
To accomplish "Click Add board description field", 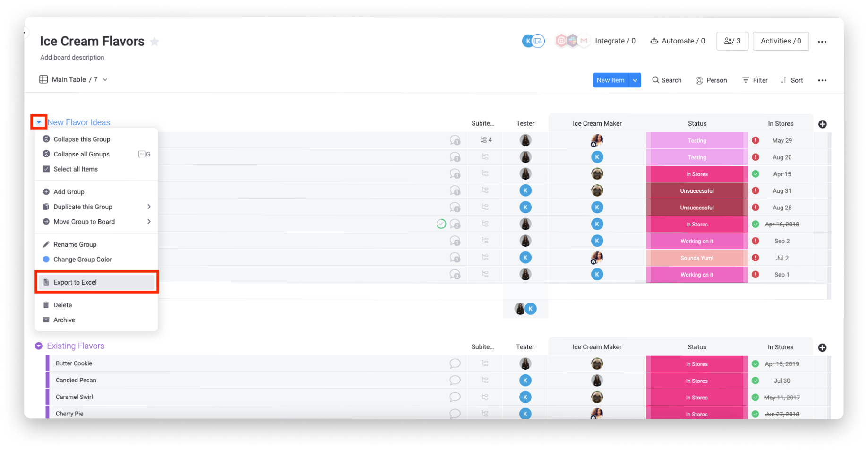I will [x=72, y=57].
